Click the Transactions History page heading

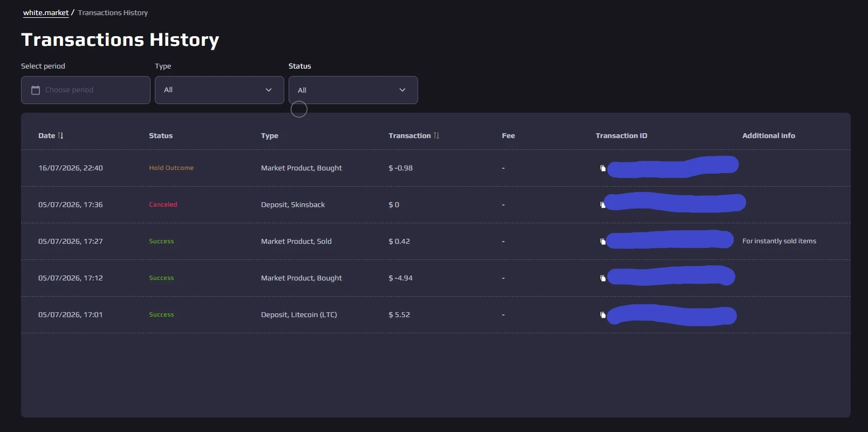(120, 39)
